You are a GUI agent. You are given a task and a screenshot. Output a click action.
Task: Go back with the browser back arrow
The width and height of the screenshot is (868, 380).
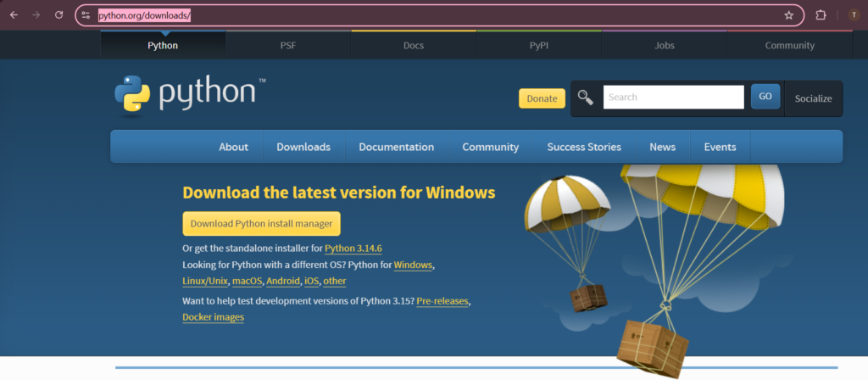point(14,15)
